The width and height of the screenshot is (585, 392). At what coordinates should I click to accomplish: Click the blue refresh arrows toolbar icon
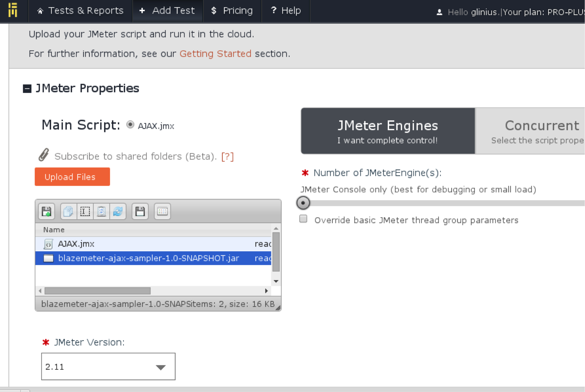click(x=118, y=211)
